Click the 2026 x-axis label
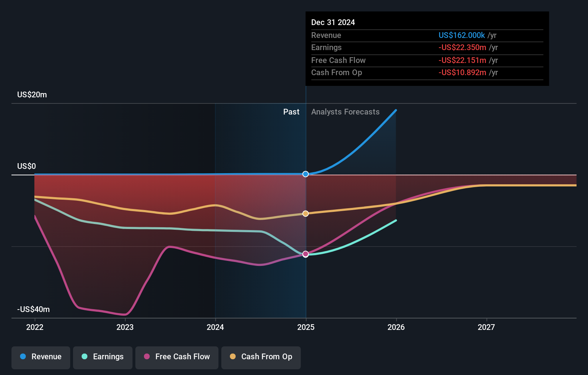The image size is (588, 375). point(396,327)
